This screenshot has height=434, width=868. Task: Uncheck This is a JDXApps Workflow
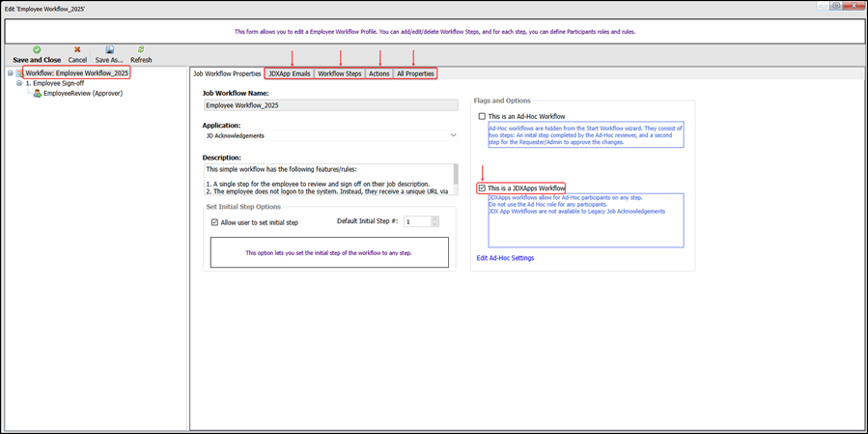pos(483,188)
